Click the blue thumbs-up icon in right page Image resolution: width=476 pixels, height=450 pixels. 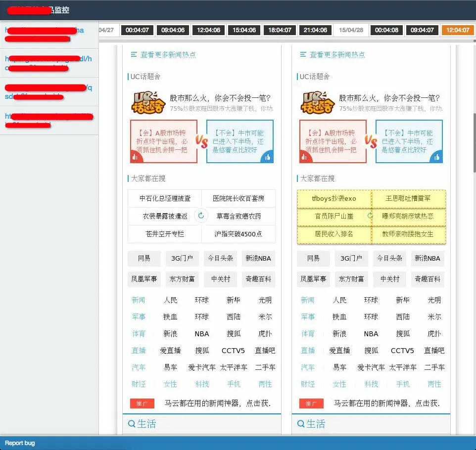[x=436, y=157]
